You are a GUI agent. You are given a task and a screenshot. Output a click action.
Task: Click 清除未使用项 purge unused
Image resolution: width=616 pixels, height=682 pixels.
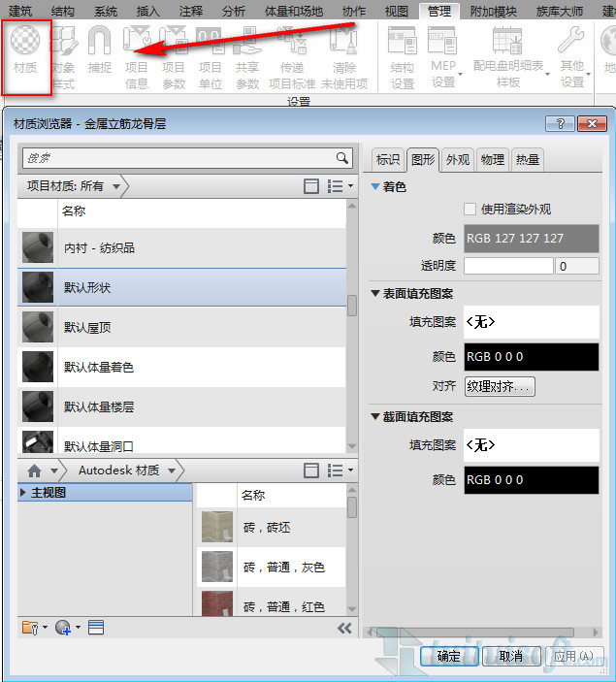pyautogui.click(x=344, y=57)
